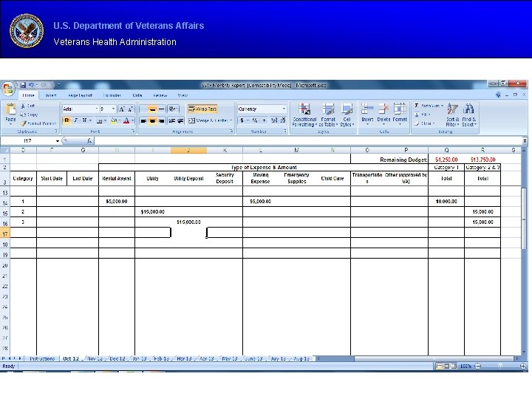Apply comma style number format
The width and height of the screenshot is (532, 399).
[x=264, y=120]
